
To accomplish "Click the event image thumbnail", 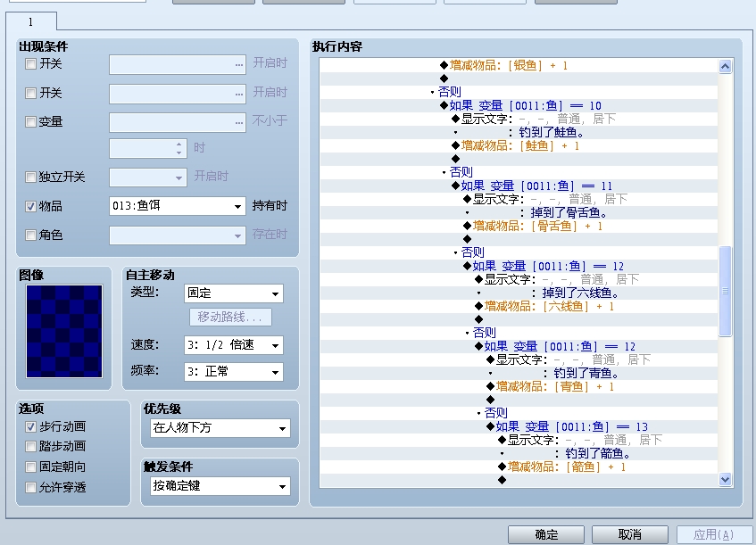I will (x=64, y=331).
